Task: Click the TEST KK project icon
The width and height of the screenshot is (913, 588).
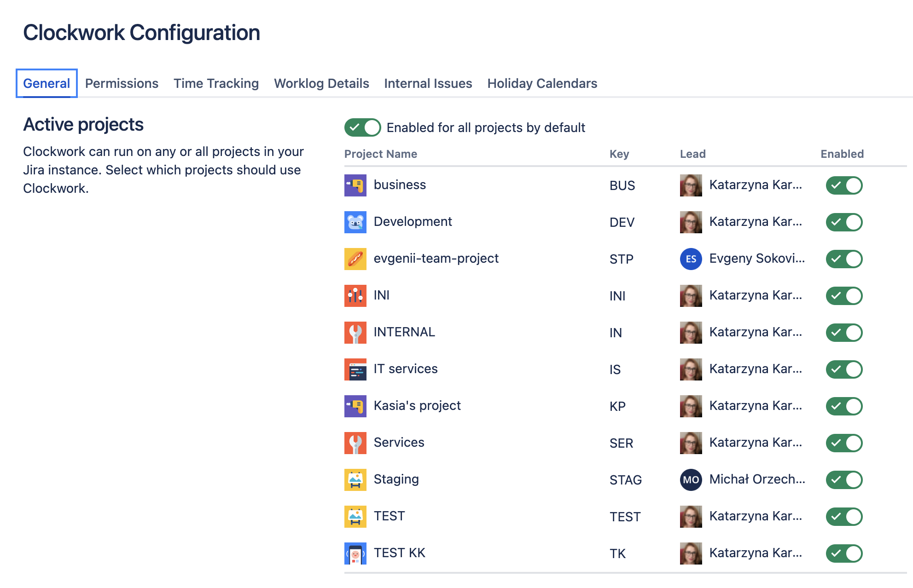Action: [355, 553]
